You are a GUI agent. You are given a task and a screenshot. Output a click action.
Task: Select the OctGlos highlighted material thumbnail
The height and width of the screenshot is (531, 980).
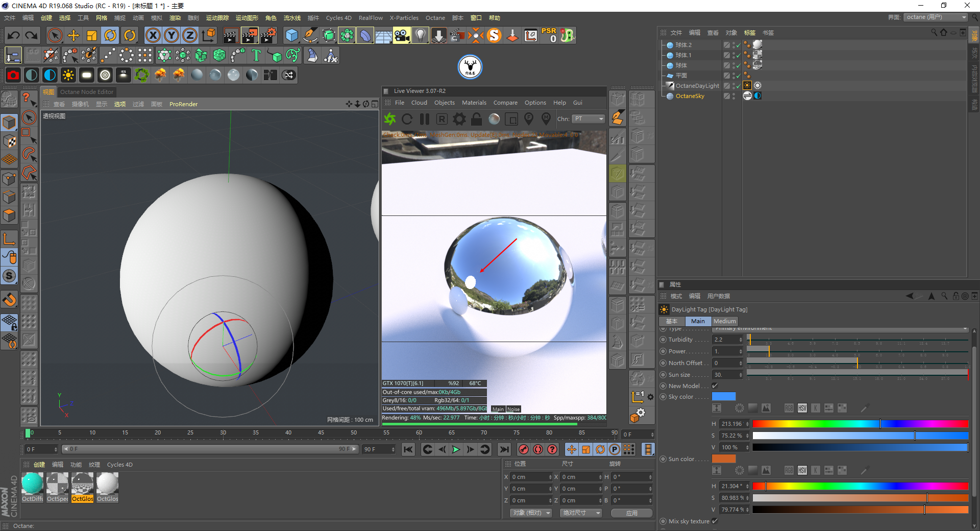tap(82, 487)
